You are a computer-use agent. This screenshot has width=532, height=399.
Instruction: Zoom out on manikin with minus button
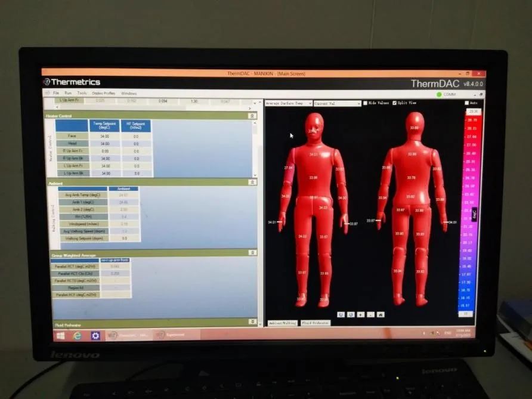370,314
